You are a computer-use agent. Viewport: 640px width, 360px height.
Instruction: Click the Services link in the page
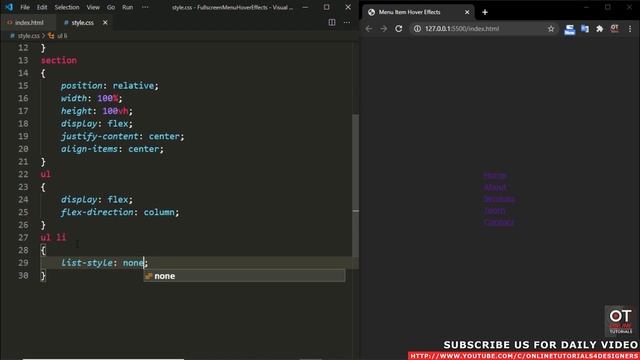[499, 199]
